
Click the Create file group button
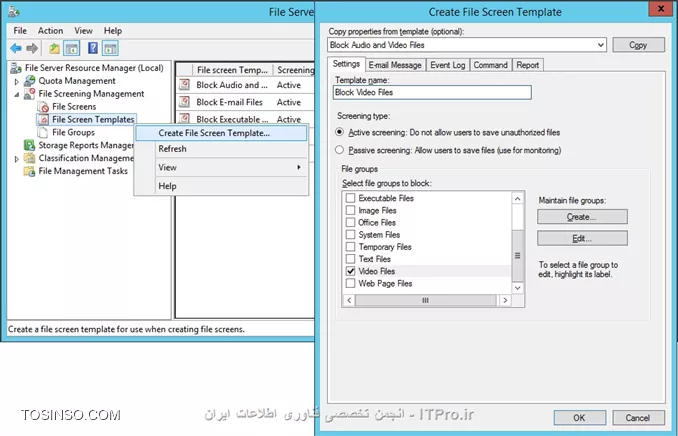pos(582,217)
